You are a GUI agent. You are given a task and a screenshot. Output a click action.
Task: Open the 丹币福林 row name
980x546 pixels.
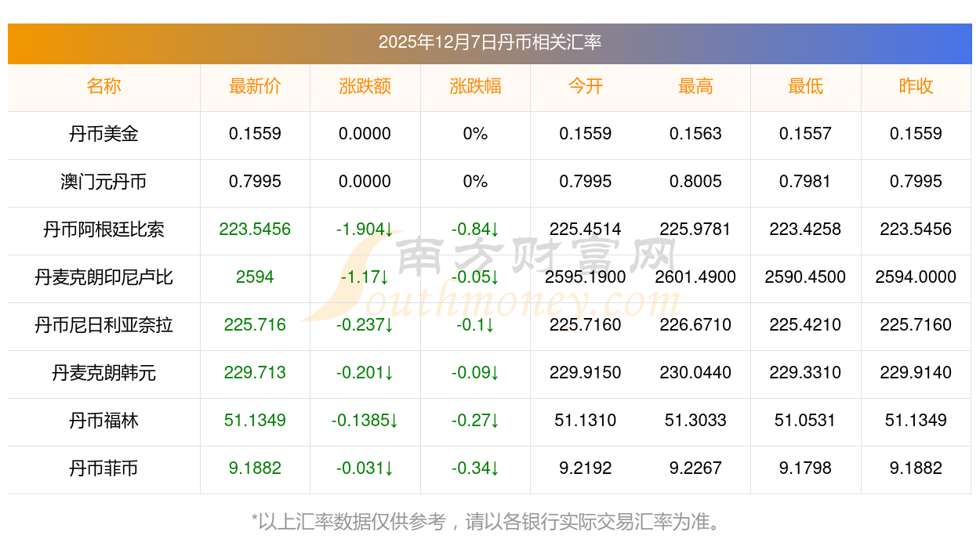[x=103, y=421]
